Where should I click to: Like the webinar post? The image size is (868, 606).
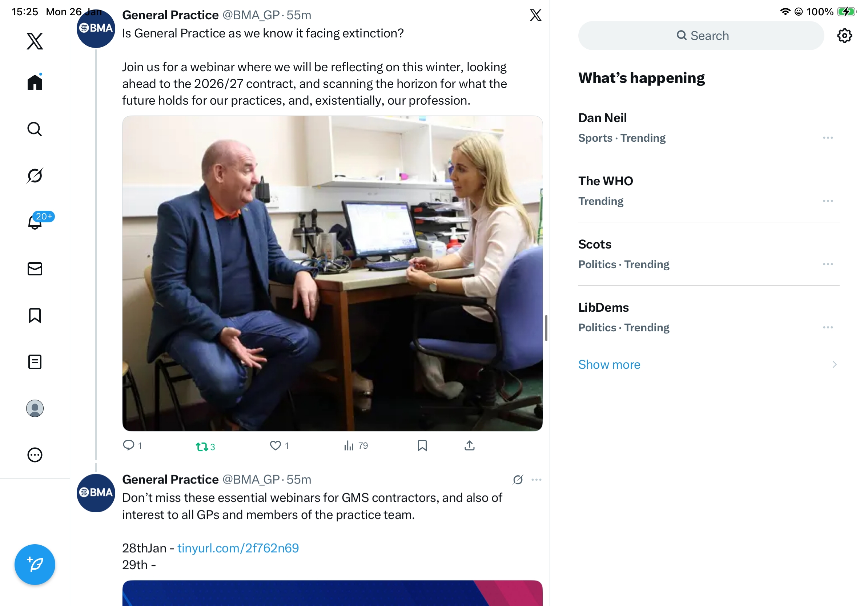(x=275, y=445)
